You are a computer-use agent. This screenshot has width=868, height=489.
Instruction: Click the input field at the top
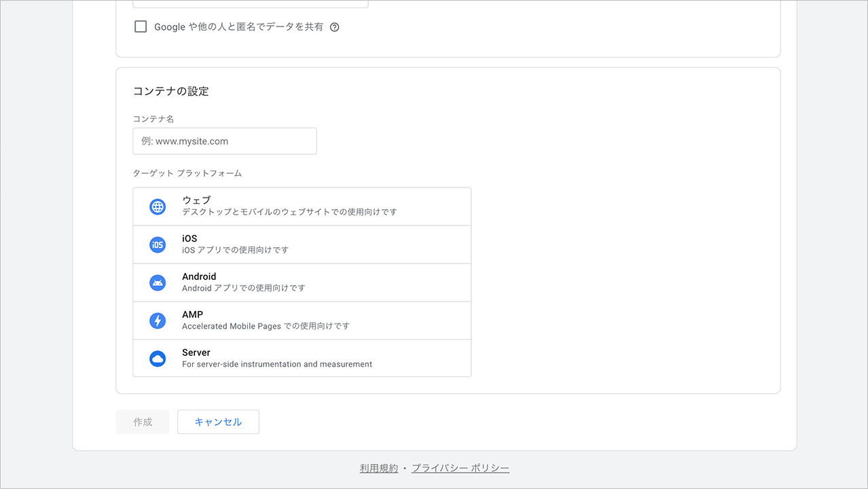coord(250,3)
